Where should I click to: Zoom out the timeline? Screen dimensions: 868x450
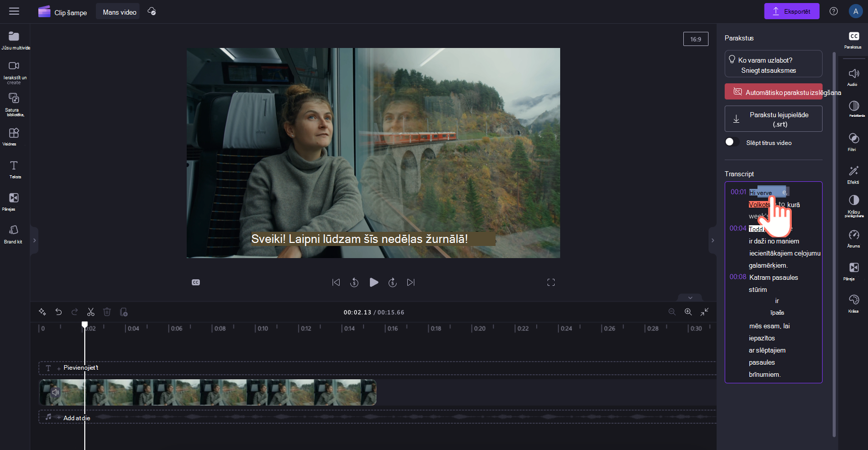tap(672, 312)
